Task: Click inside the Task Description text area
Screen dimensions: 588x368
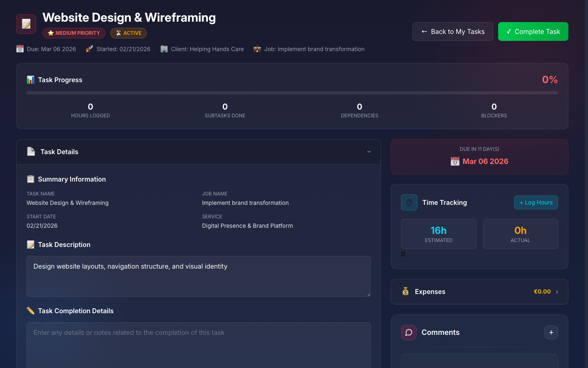Action: [198, 276]
